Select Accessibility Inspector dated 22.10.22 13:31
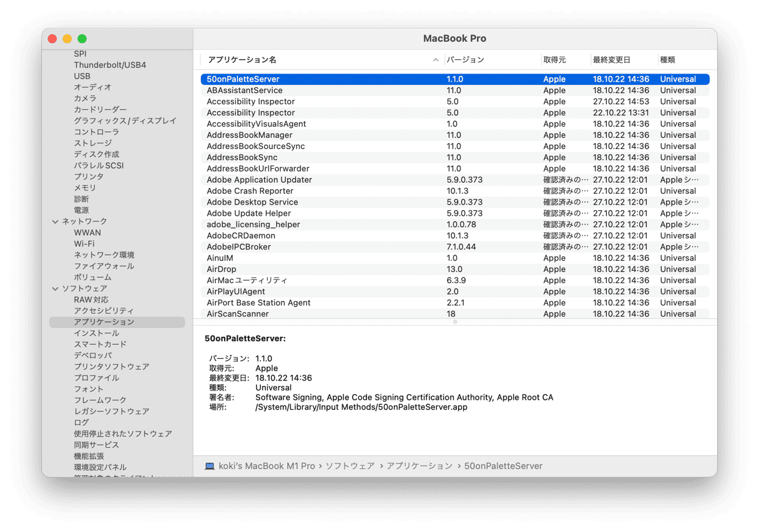759x532 pixels. coord(455,113)
